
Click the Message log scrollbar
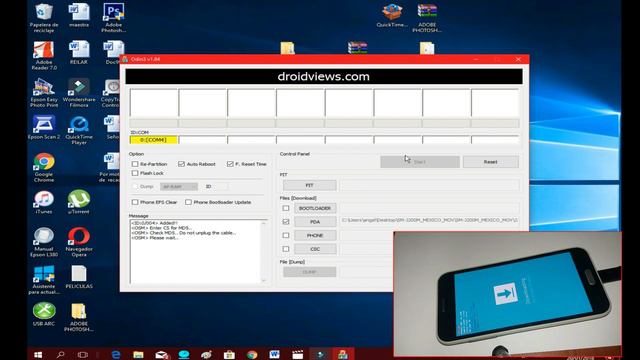264,251
